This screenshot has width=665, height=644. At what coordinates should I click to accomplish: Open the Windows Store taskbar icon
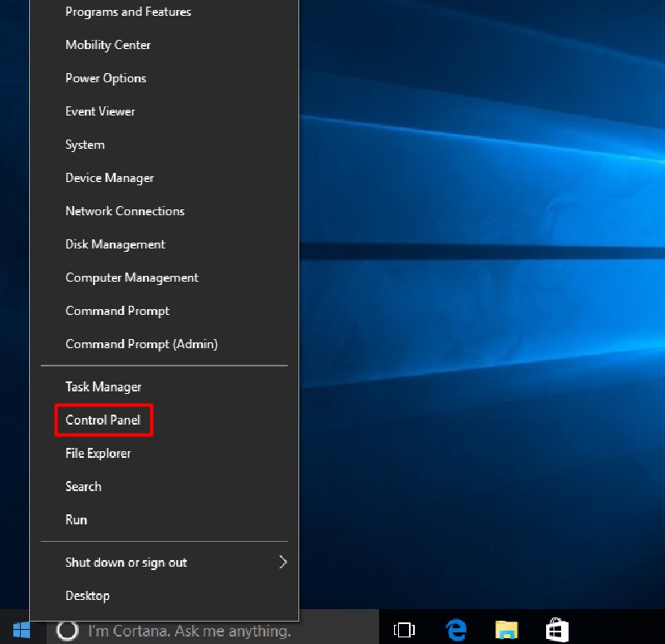(x=557, y=630)
